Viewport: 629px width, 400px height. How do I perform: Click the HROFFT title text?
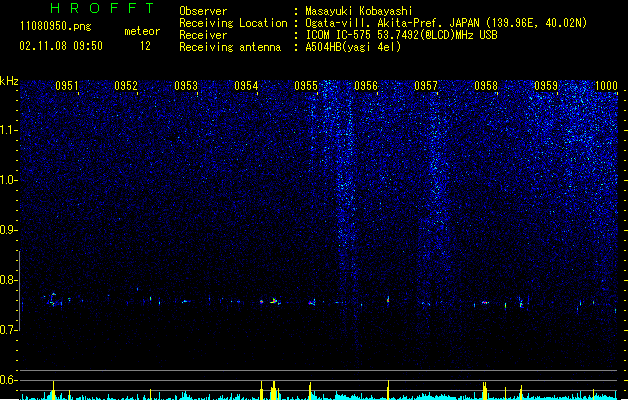(102, 8)
